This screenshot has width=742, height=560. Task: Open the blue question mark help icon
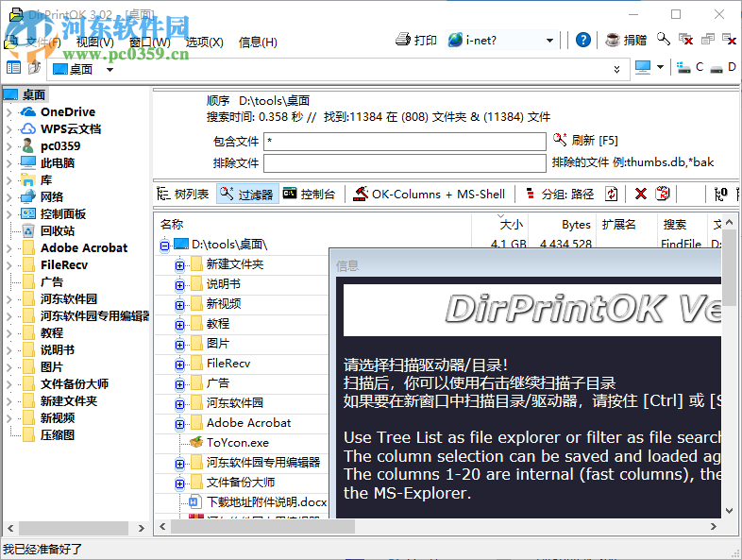point(583,40)
